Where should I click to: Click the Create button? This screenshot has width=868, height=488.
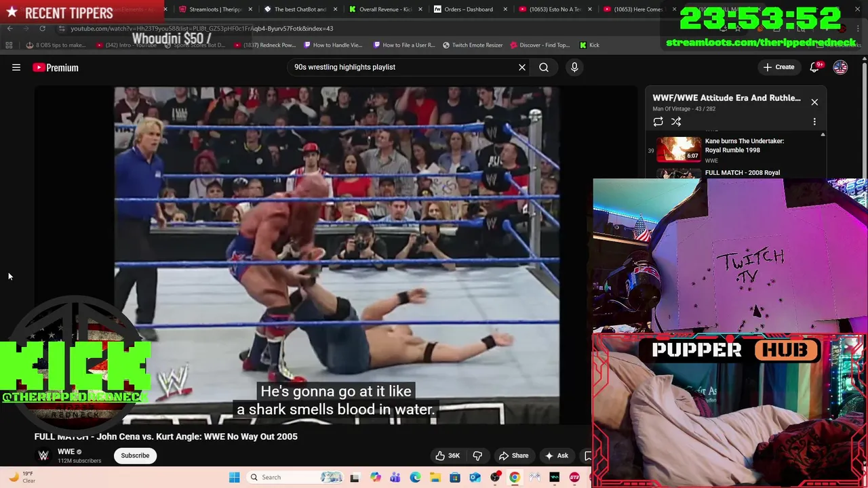point(778,67)
